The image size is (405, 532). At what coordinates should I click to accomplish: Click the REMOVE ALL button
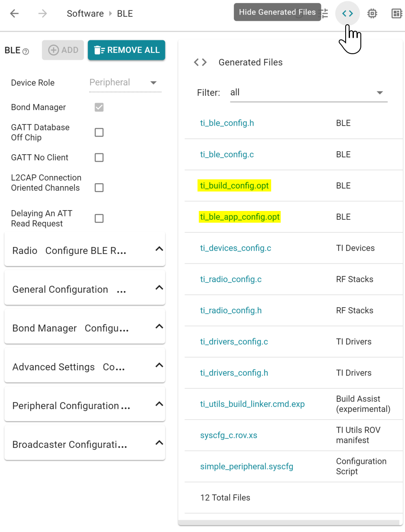click(126, 50)
